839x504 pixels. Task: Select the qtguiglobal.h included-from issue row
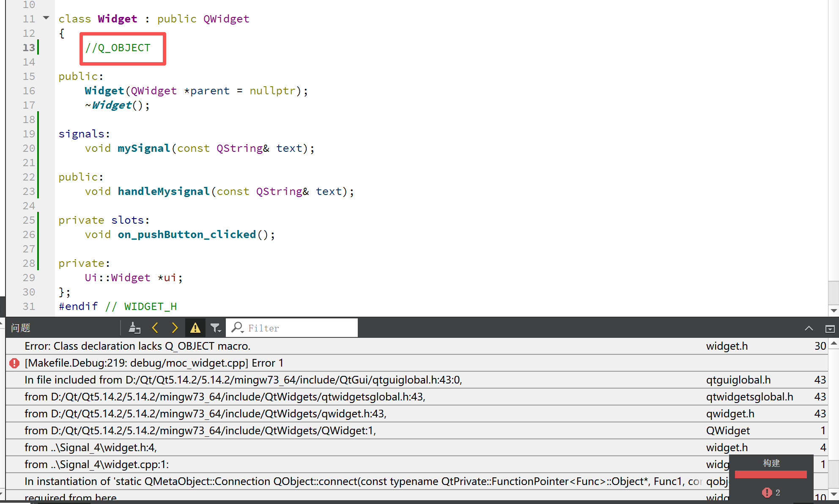coord(243,380)
